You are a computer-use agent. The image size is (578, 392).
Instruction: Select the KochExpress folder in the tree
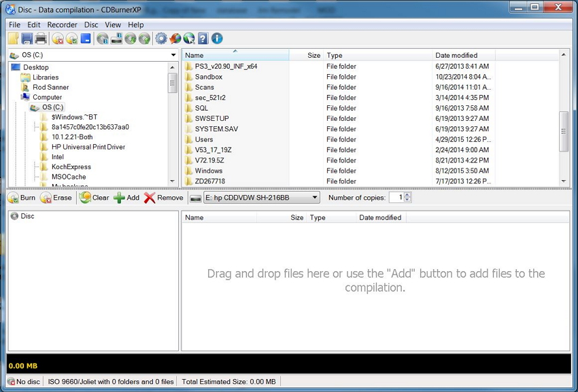[x=71, y=166]
